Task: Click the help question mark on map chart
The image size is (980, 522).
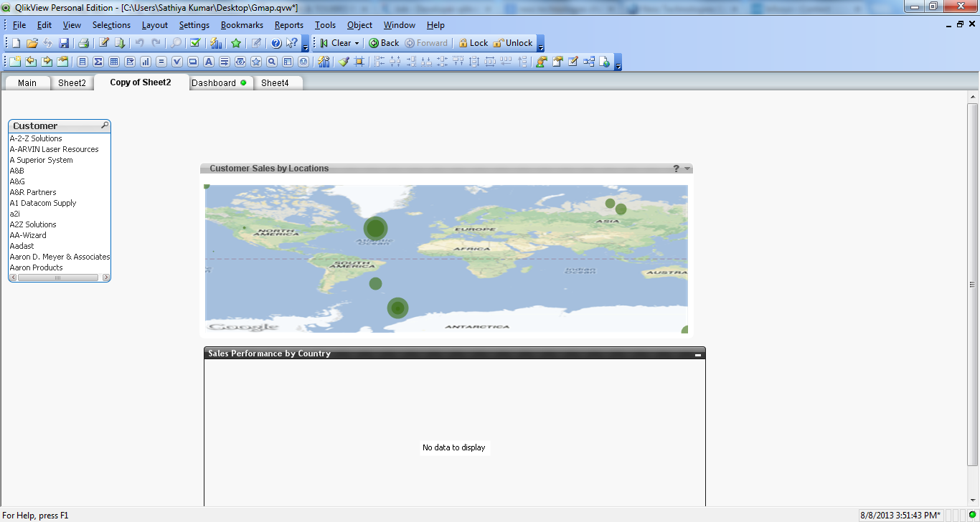Action: tap(676, 169)
